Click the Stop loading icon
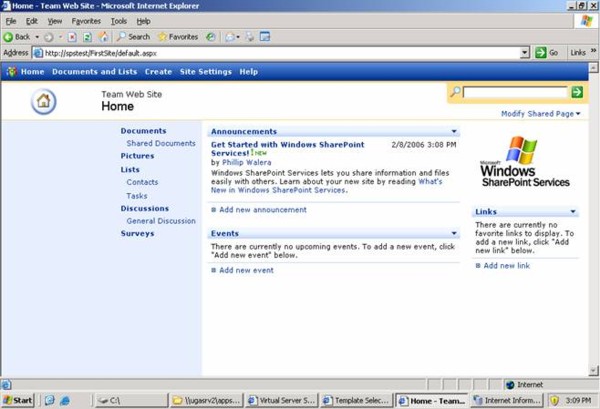 [x=72, y=37]
